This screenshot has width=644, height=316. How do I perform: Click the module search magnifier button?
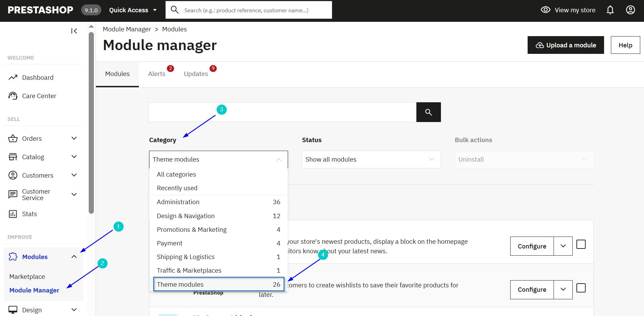point(428,112)
